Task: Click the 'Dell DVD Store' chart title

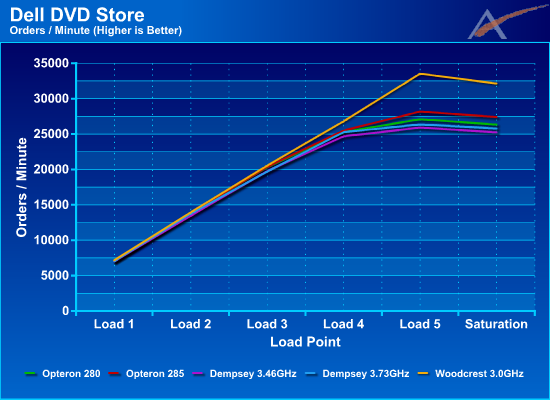Action: [x=77, y=15]
